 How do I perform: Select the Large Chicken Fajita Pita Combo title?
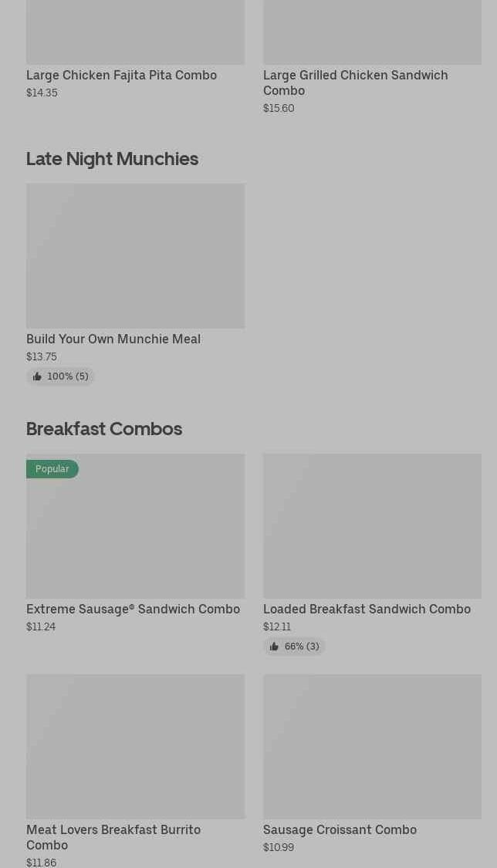(121, 75)
